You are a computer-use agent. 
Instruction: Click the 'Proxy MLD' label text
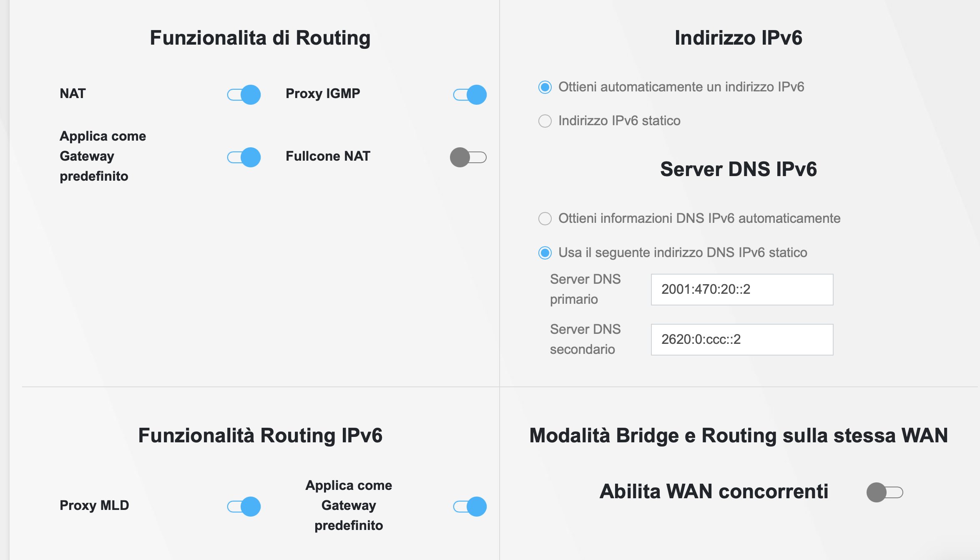94,505
